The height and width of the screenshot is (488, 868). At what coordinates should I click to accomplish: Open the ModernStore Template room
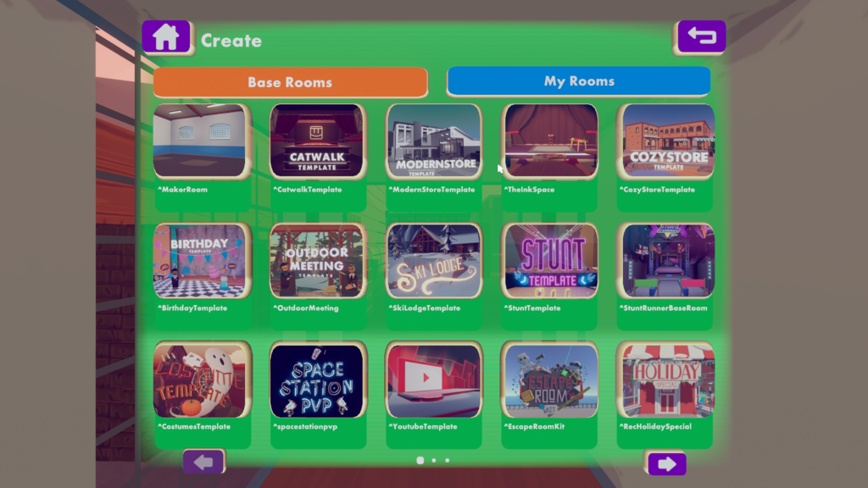433,141
